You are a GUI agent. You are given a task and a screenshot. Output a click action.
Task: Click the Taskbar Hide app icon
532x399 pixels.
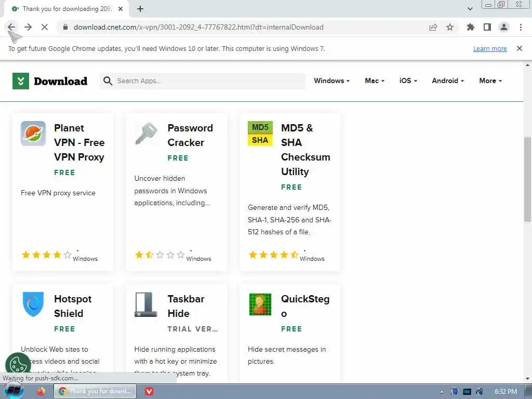146,304
